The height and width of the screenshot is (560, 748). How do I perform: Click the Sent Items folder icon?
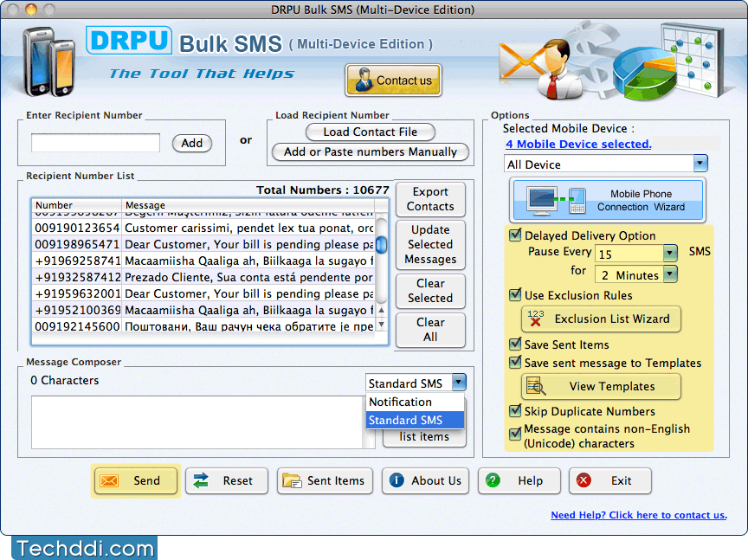(292, 480)
